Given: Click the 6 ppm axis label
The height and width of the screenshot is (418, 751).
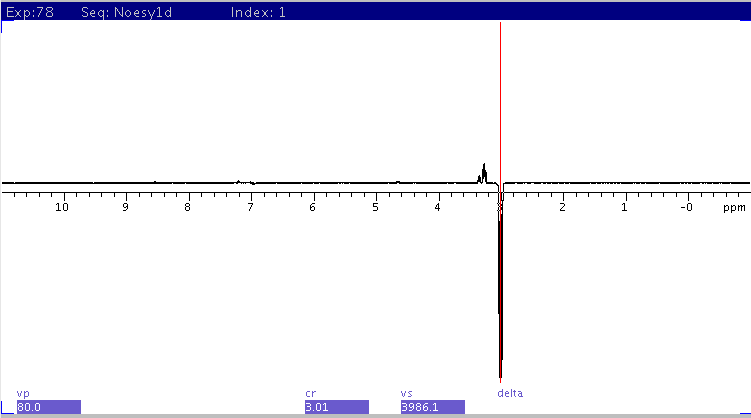Looking at the screenshot, I should 312,207.
